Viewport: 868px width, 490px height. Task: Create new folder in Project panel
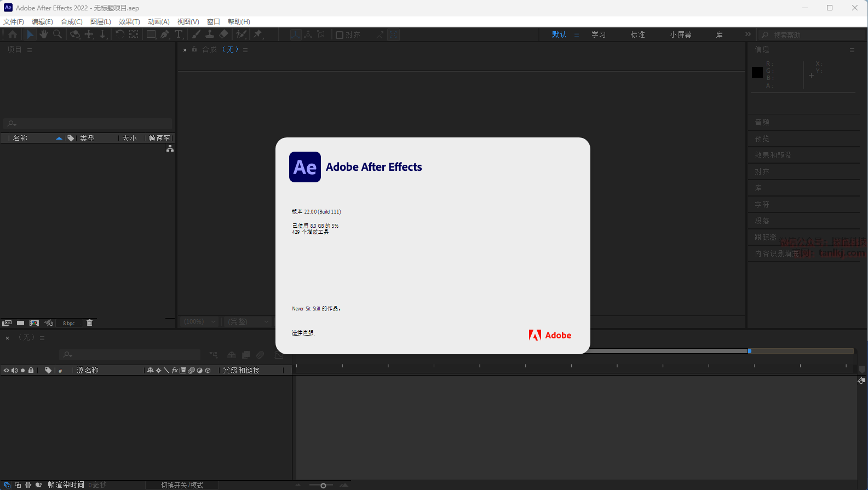click(20, 323)
